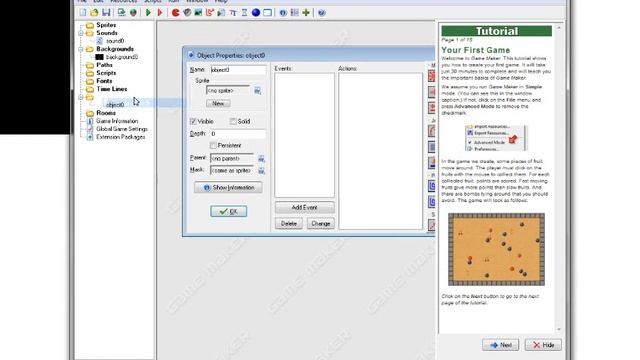Click the Change event button

pos(320,223)
